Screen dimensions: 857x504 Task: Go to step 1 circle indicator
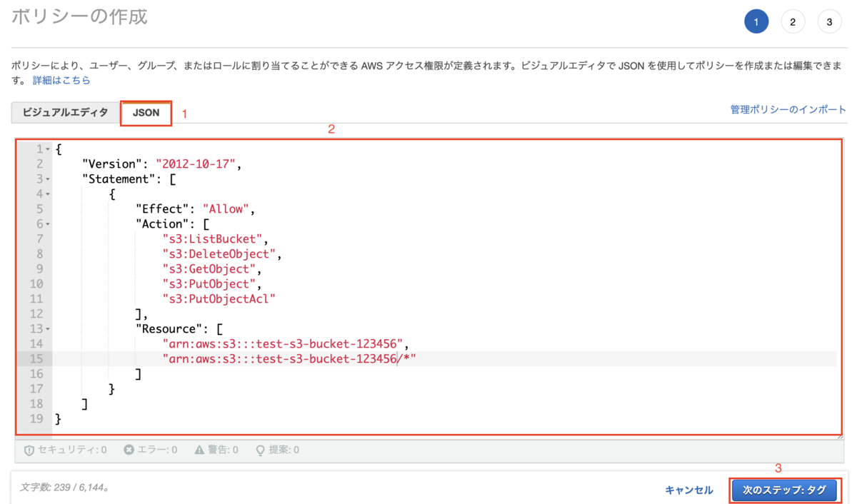756,22
